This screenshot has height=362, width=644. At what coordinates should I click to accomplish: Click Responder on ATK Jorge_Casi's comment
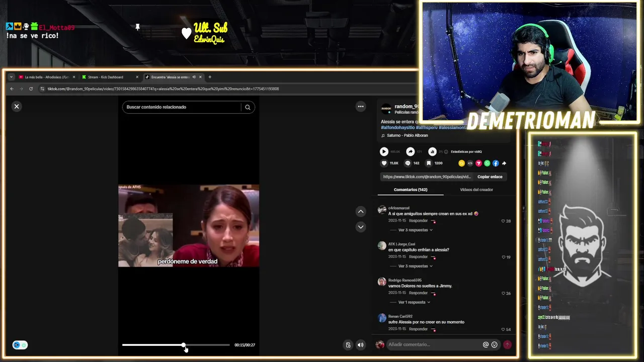pyautogui.click(x=418, y=257)
